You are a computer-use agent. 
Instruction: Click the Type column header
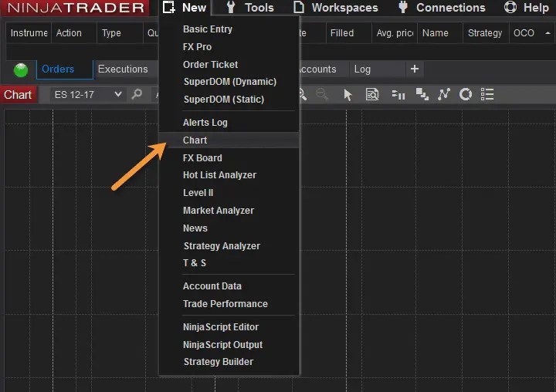point(120,33)
